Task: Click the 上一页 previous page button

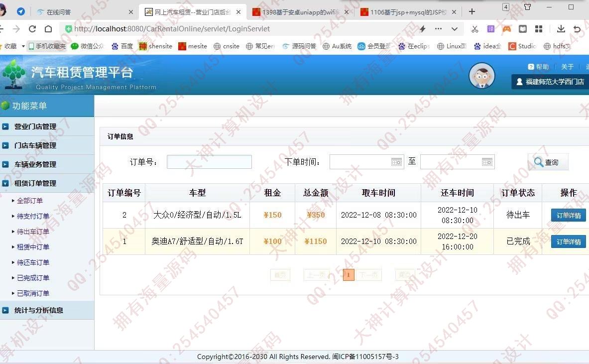Action: pos(317,275)
